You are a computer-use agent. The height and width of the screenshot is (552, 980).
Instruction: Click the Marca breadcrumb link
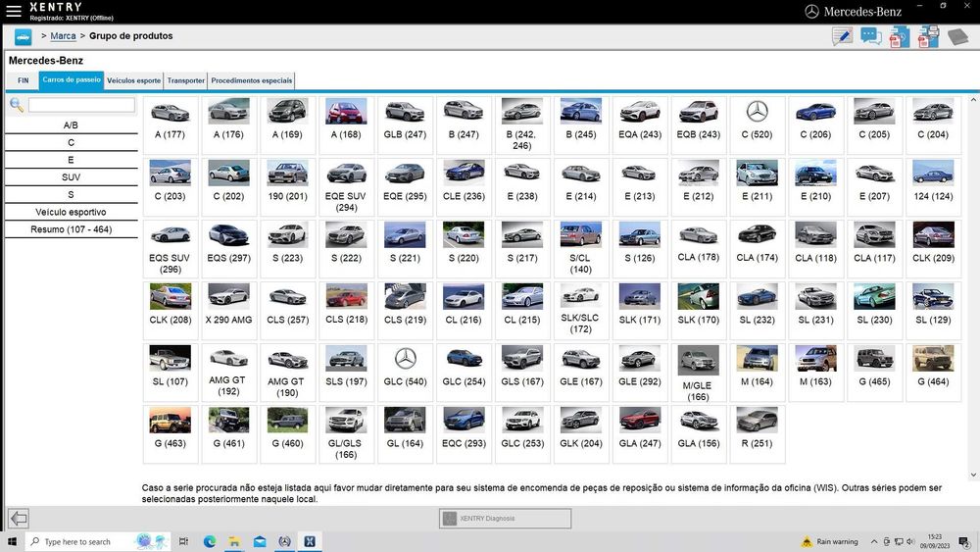click(63, 36)
